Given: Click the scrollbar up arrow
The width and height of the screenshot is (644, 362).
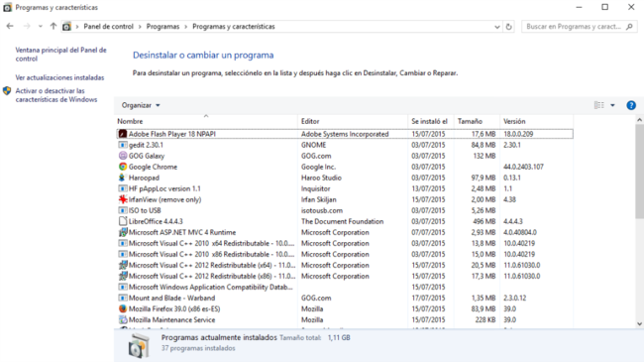Looking at the screenshot, I should pyautogui.click(x=639, y=120).
